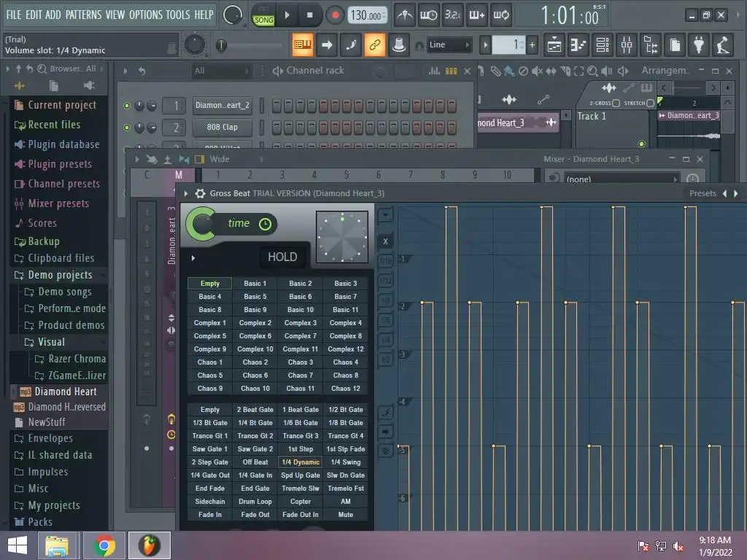Open the TOOLS menu

(x=178, y=15)
